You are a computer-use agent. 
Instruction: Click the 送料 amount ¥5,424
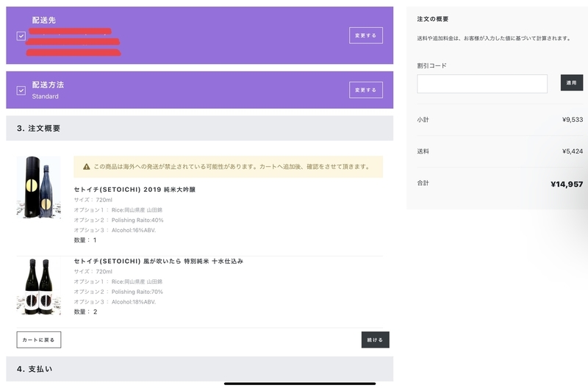coord(573,151)
